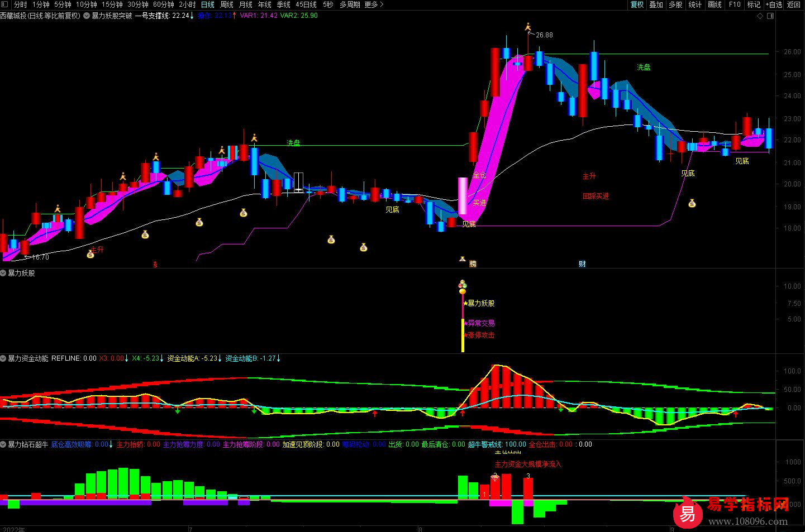Click the 回踩买进 label on chart

[596, 196]
